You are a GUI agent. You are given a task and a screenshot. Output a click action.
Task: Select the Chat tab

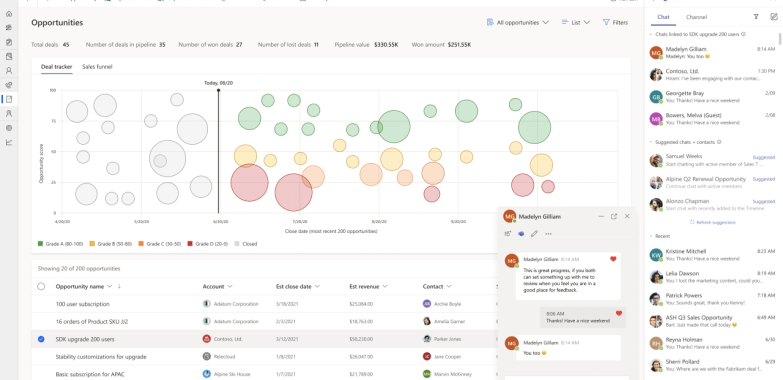(663, 17)
